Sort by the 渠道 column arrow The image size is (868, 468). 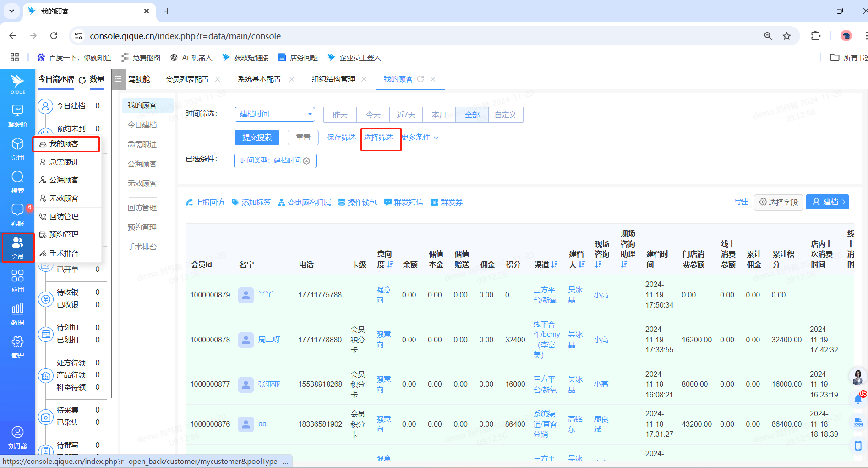(x=555, y=264)
